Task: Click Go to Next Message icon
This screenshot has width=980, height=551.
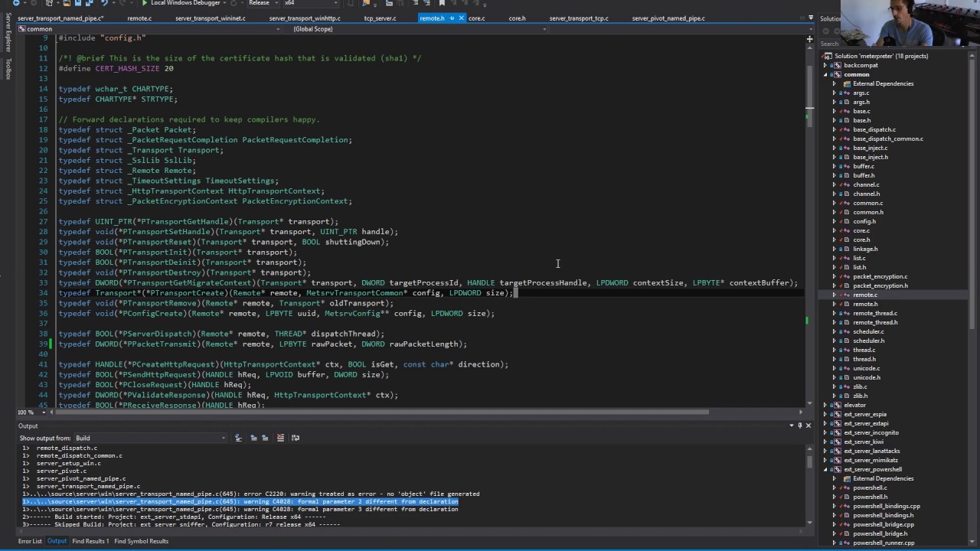Action: point(265,438)
